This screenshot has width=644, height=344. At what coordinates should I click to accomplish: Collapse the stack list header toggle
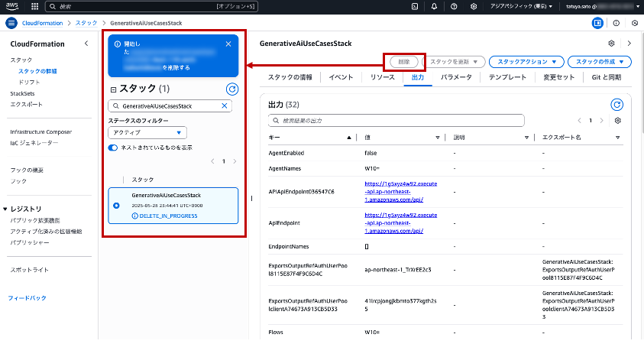[113, 89]
